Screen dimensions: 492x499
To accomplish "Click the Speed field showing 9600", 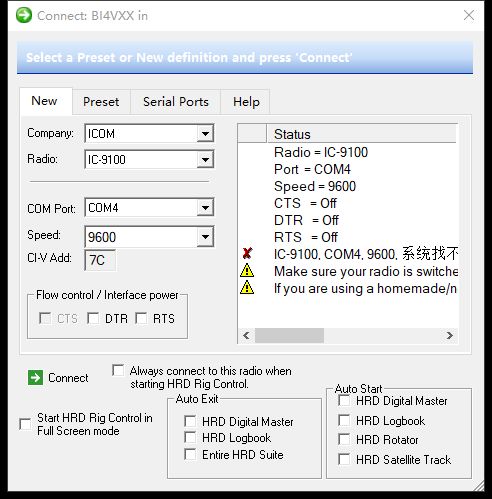I will pyautogui.click(x=149, y=237).
